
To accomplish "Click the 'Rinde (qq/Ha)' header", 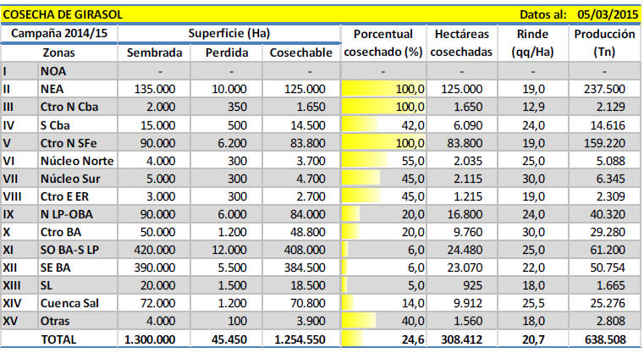I will point(531,43).
